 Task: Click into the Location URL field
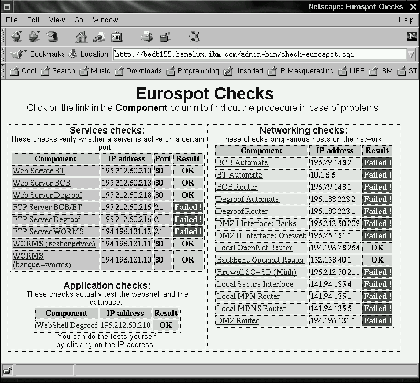pyautogui.click(x=259, y=54)
